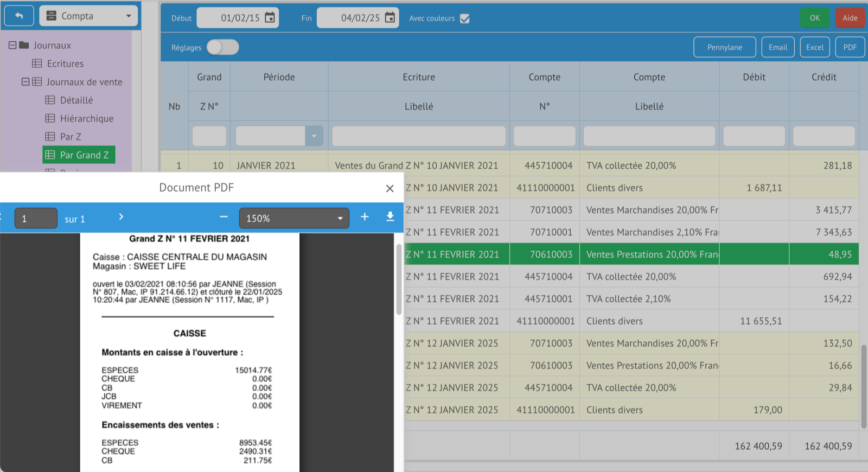The height and width of the screenshot is (472, 868).
Task: Expand the Période filter dropdown
Action: coord(314,136)
